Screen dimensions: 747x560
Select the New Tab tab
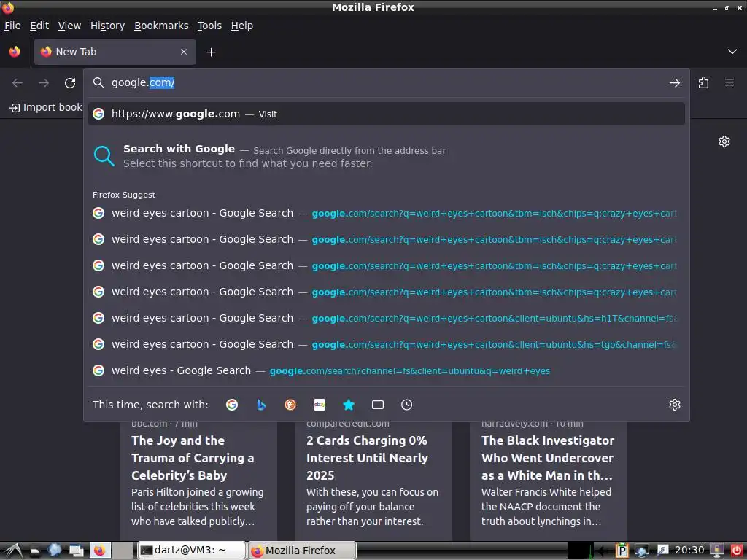point(115,52)
